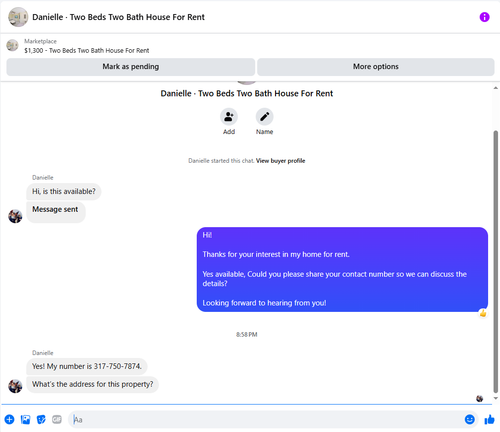This screenshot has width=500, height=432.
Task: Click the thumbs-up reaction on sent message
Action: tap(483, 313)
